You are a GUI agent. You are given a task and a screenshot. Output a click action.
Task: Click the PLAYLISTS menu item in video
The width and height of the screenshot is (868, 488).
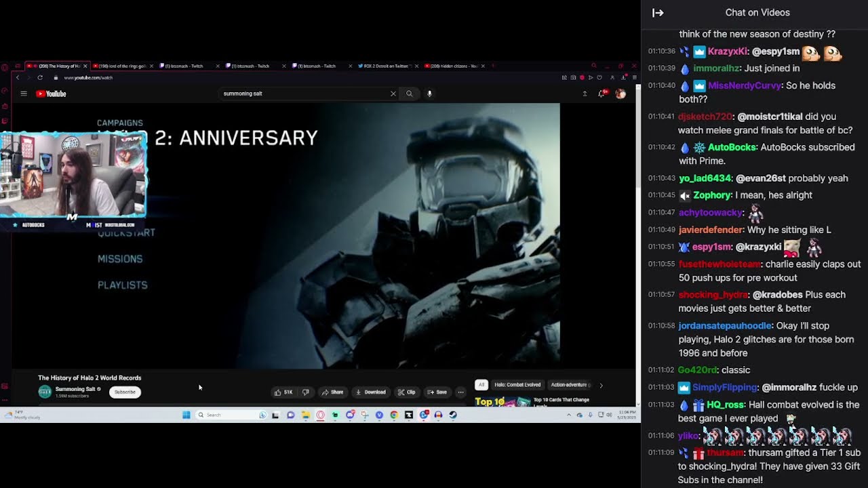[x=123, y=285]
